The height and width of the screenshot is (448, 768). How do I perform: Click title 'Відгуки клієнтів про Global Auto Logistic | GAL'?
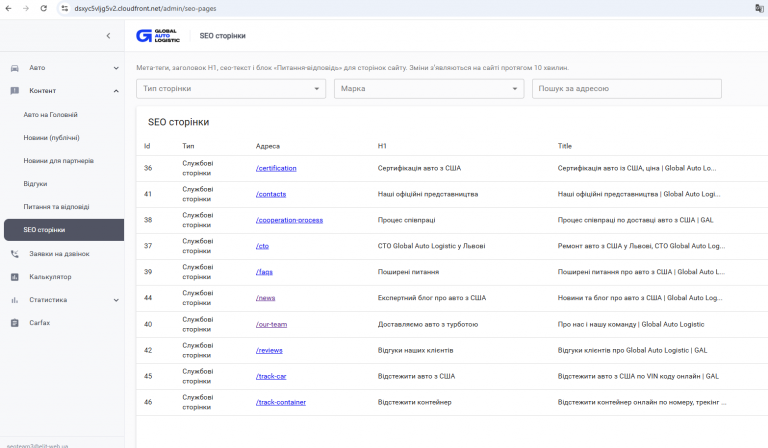click(632, 350)
